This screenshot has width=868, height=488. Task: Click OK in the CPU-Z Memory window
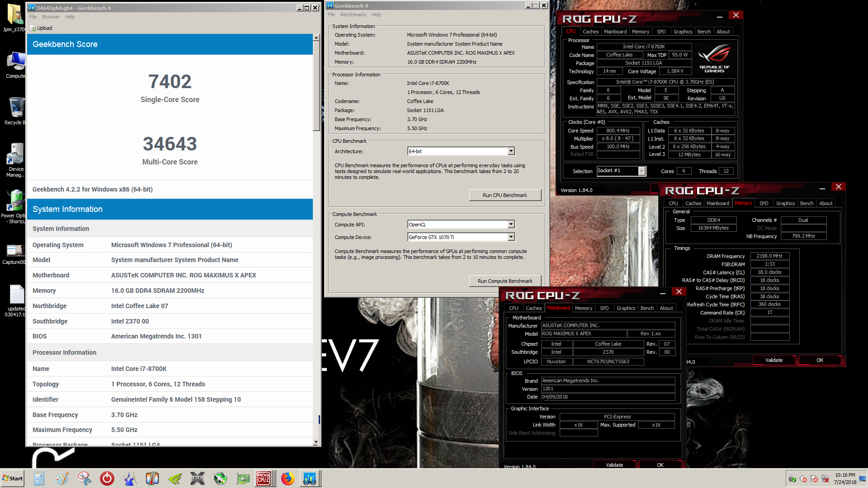[x=820, y=360]
